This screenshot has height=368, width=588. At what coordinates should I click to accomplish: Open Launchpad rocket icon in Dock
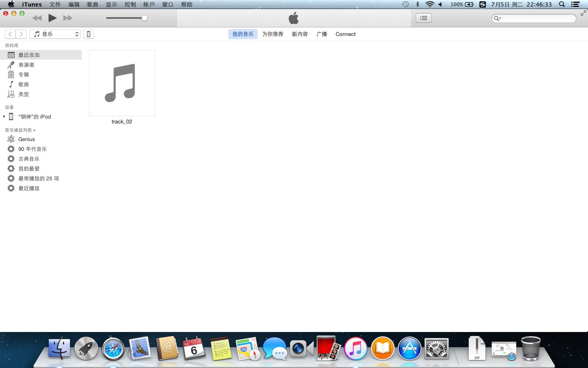tap(86, 348)
